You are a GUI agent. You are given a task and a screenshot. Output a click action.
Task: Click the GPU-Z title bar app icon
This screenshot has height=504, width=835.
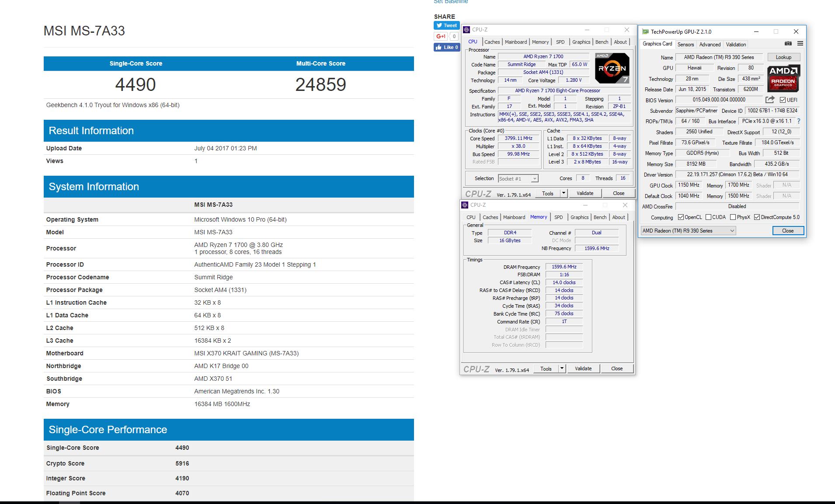pos(645,31)
